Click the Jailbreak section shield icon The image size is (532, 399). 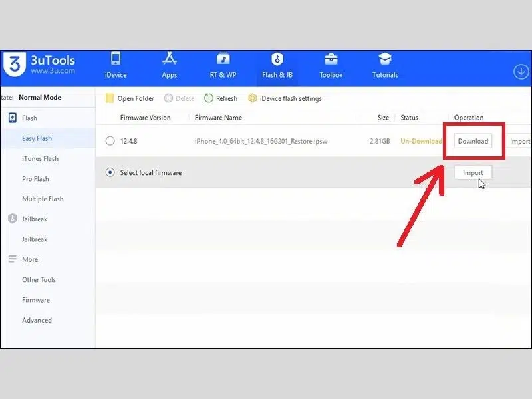pyautogui.click(x=13, y=219)
